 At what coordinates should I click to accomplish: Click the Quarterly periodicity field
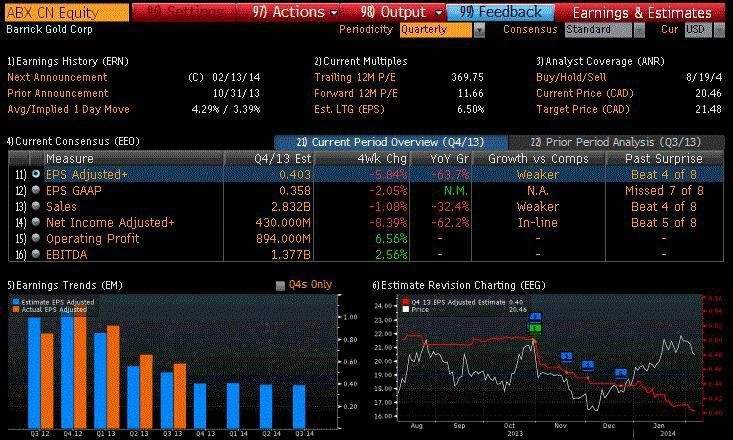tap(436, 30)
